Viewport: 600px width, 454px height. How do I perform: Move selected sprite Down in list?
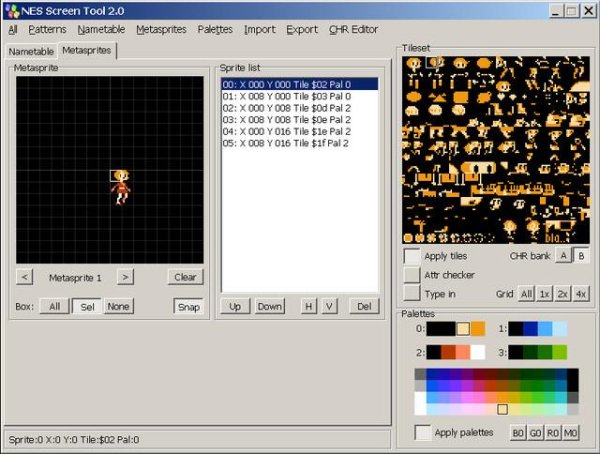[269, 306]
